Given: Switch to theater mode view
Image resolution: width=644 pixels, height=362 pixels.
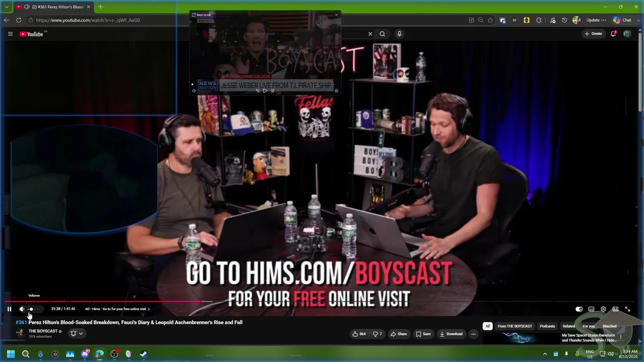Looking at the screenshot, I should tap(615, 309).
